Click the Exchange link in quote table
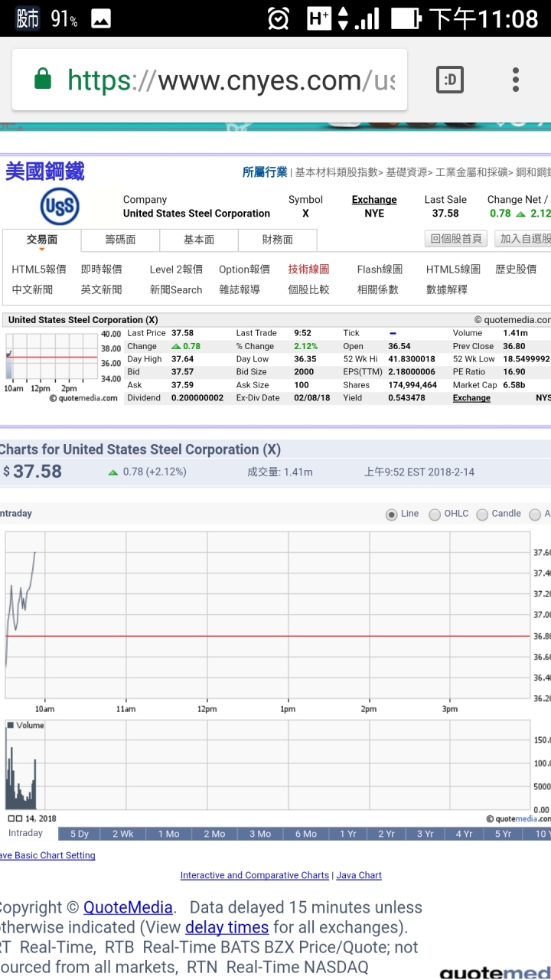The image size is (551, 980). [471, 398]
